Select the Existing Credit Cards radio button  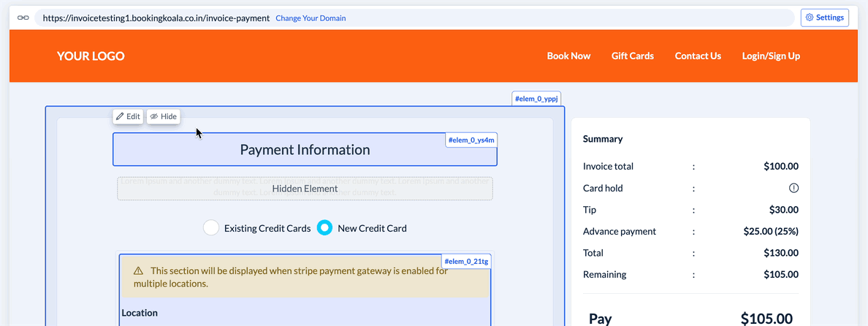click(211, 228)
